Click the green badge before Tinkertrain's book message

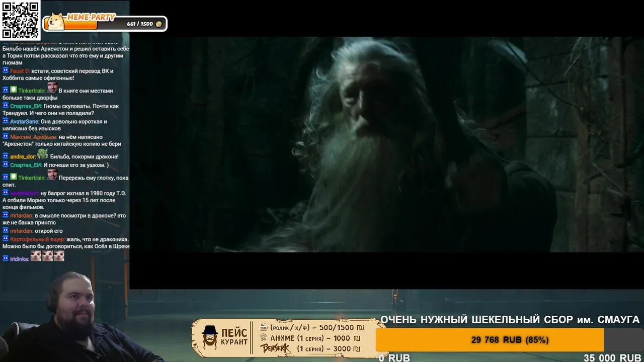coord(14,90)
